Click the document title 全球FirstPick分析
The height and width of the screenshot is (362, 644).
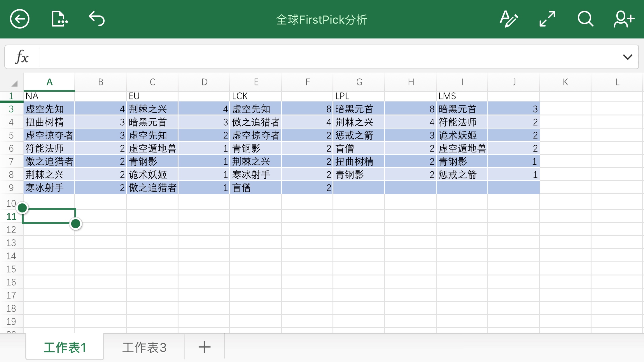pos(321,20)
